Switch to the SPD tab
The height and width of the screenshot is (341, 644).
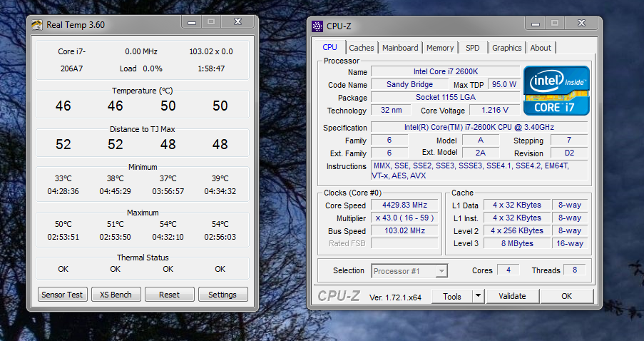pyautogui.click(x=472, y=48)
